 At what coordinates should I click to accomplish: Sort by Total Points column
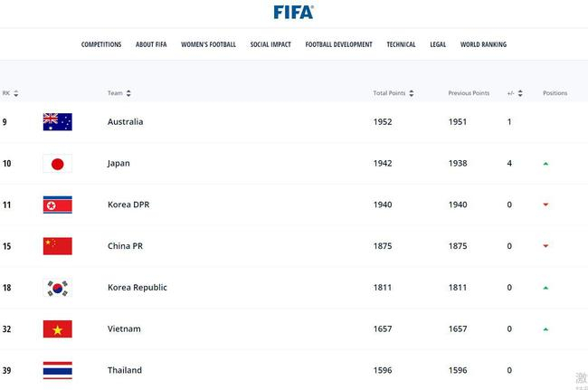tap(413, 93)
